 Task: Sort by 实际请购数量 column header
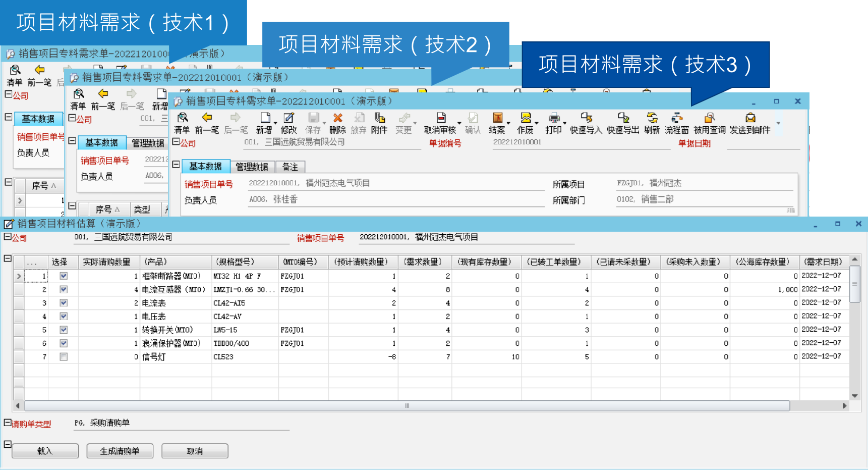(x=109, y=262)
